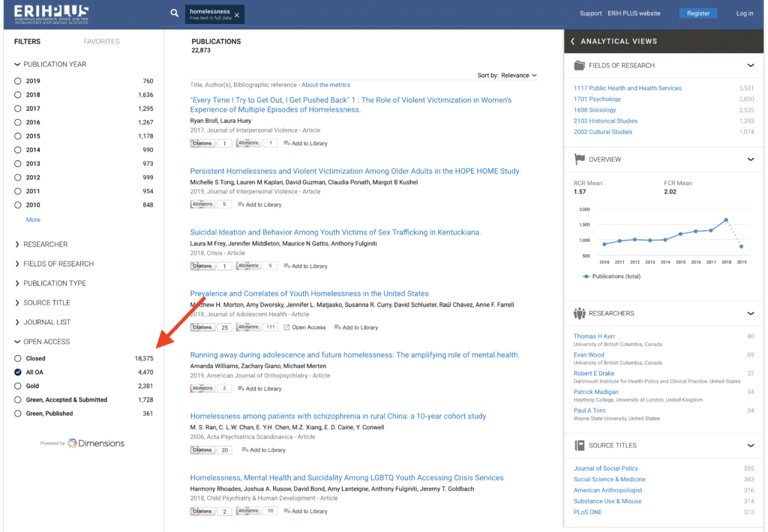The width and height of the screenshot is (768, 532).
Task: Open the About the metrics link
Action: tap(325, 85)
